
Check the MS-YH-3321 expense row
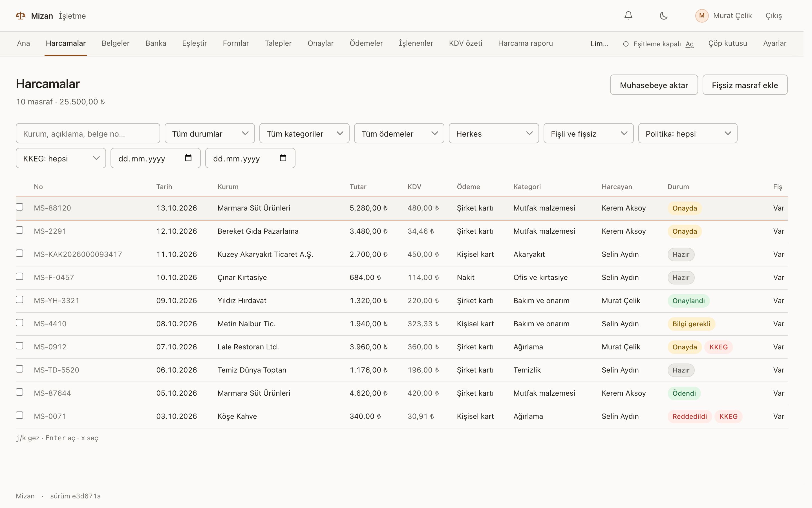[19, 300]
